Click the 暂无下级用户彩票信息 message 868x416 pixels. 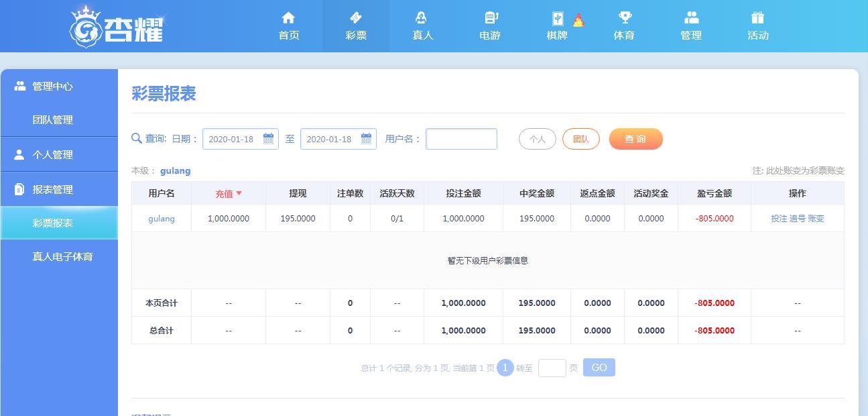click(x=488, y=260)
